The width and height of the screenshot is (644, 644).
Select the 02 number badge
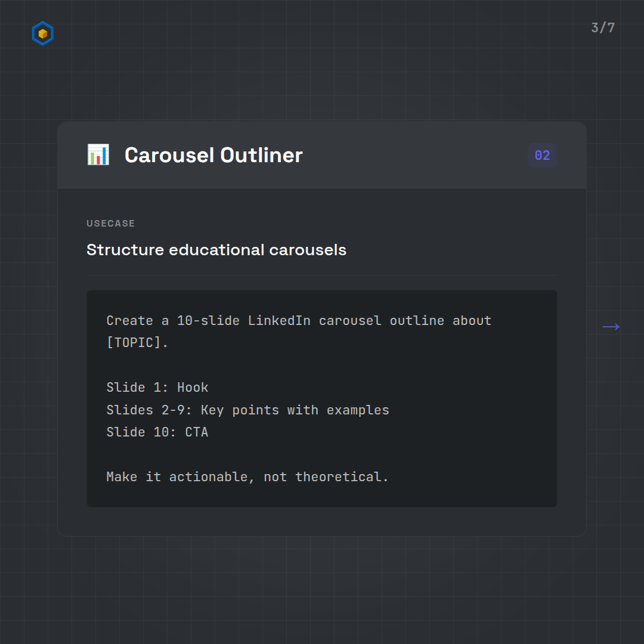[542, 156]
